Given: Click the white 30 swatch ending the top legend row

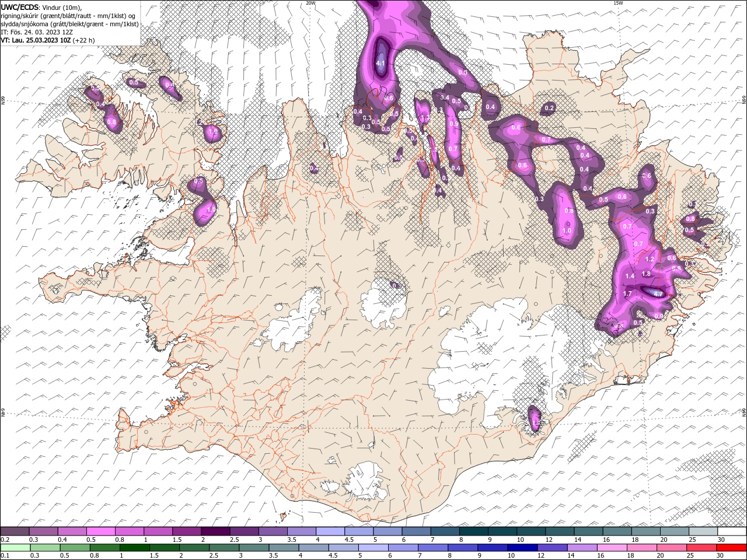Looking at the screenshot, I should tap(732, 531).
